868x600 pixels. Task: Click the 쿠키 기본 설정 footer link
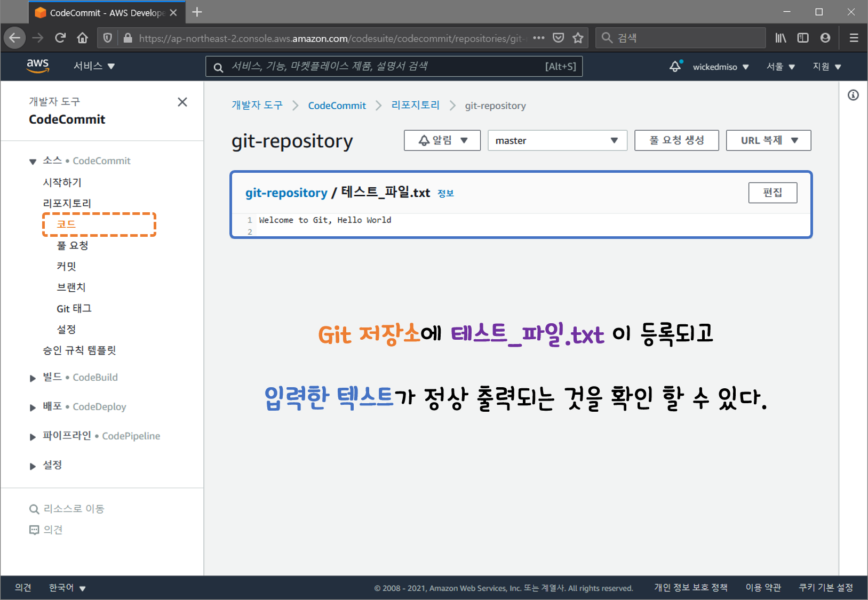click(826, 587)
